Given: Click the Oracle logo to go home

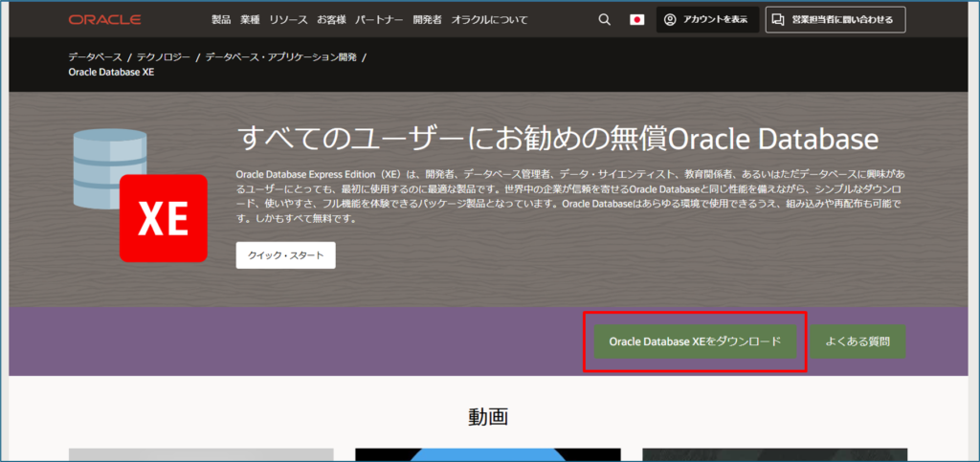Looking at the screenshot, I should click(104, 19).
